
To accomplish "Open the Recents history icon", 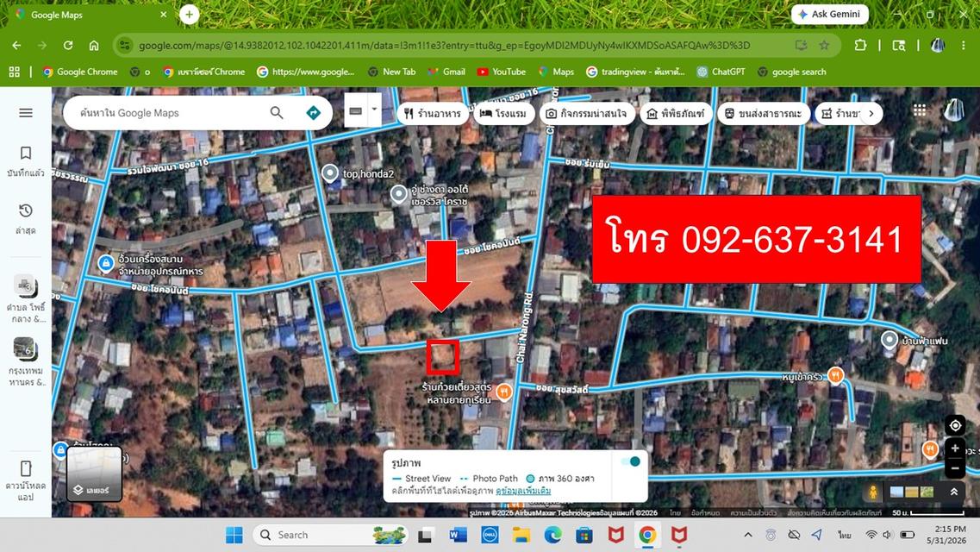I will tap(26, 210).
